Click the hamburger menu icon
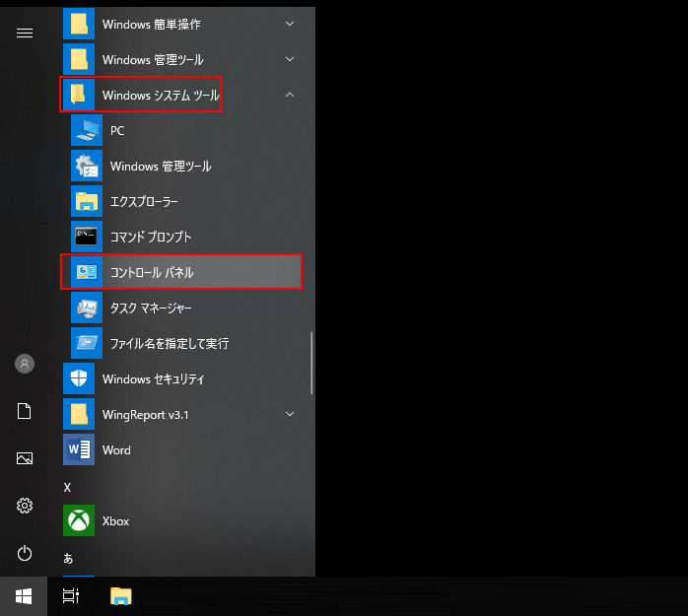The height and width of the screenshot is (616, 688). coord(25,33)
